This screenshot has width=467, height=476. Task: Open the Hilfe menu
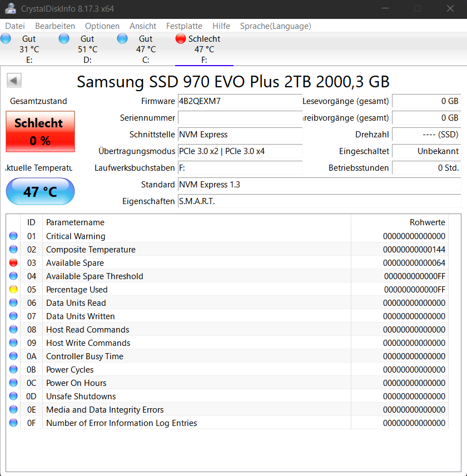coord(221,26)
